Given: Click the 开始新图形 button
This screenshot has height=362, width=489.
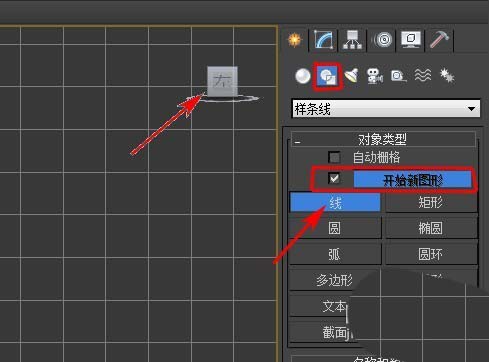Looking at the screenshot, I should point(413,180).
